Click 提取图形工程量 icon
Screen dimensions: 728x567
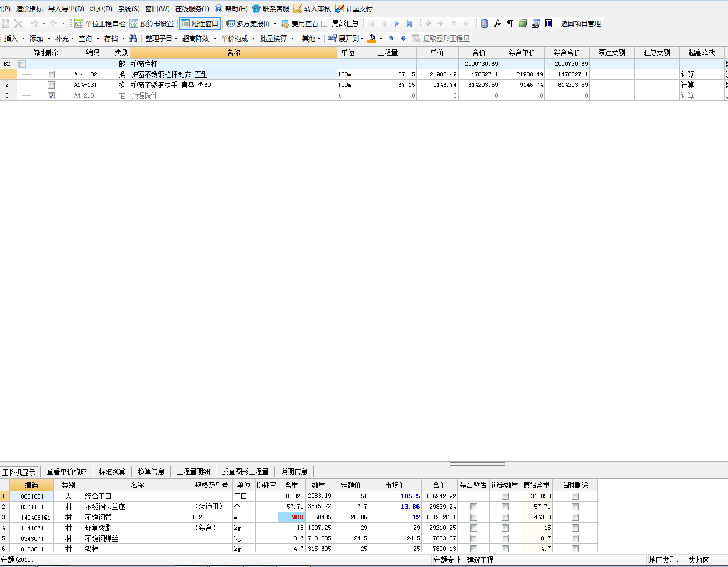416,38
